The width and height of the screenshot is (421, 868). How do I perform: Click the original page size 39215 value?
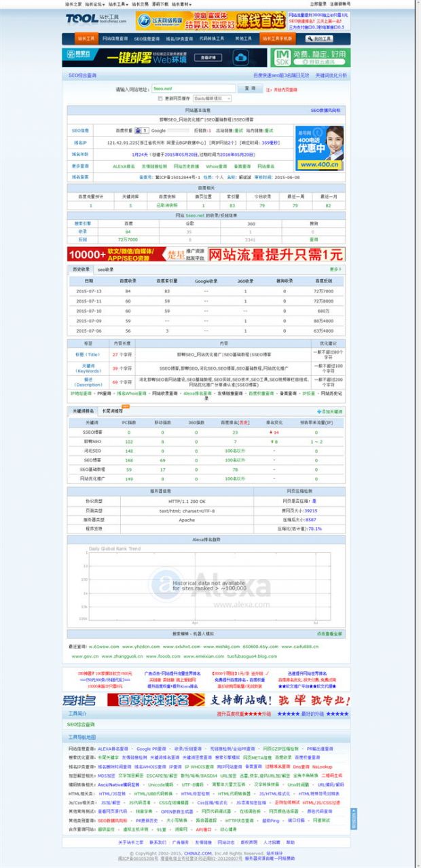pos(310,510)
